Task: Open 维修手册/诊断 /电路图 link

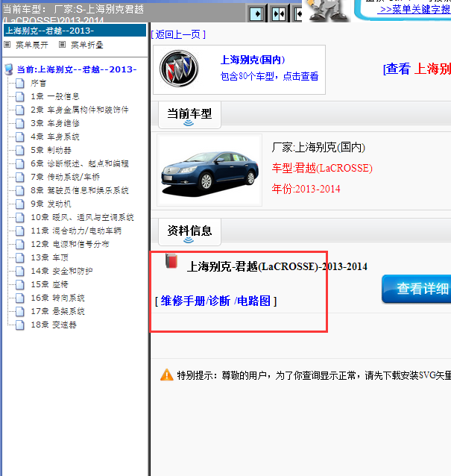Action: click(215, 301)
